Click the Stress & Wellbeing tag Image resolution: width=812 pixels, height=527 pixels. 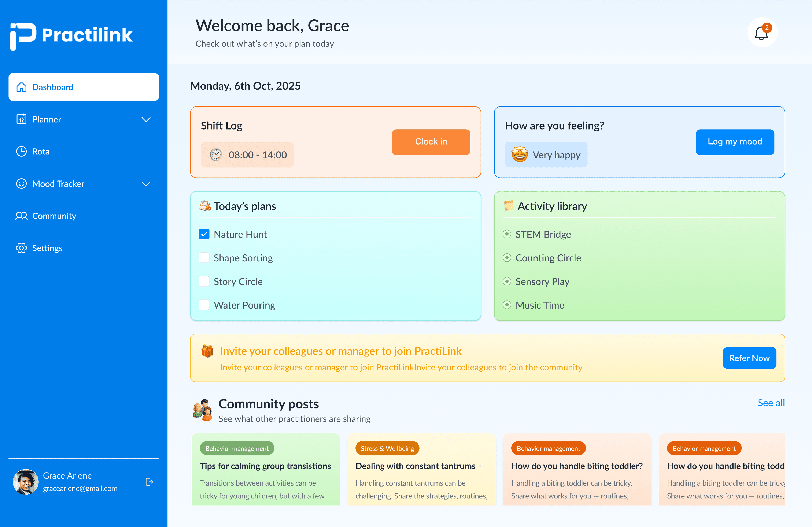[387, 448]
